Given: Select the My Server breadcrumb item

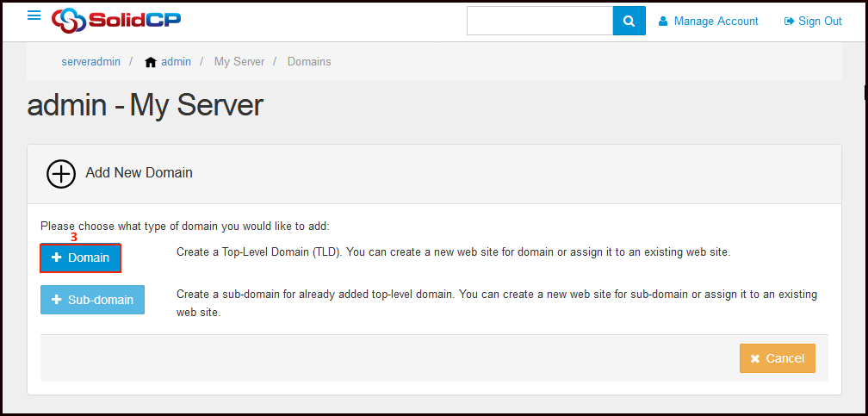Looking at the screenshot, I should point(240,62).
